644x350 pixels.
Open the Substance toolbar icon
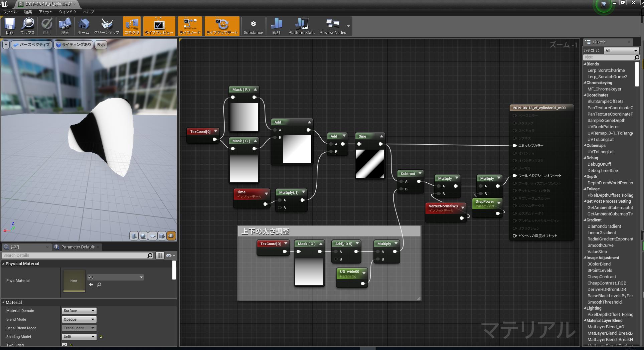point(253,26)
